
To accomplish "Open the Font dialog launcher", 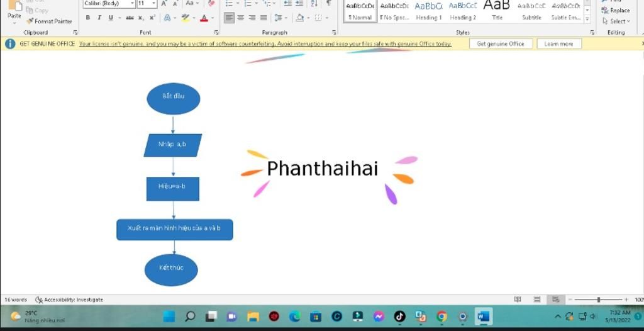I will pos(216,32).
